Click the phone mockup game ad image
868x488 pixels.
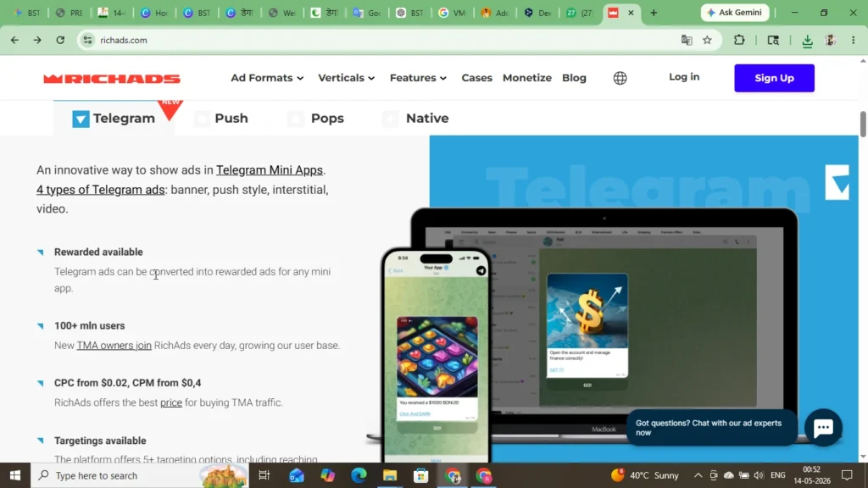[437, 357]
